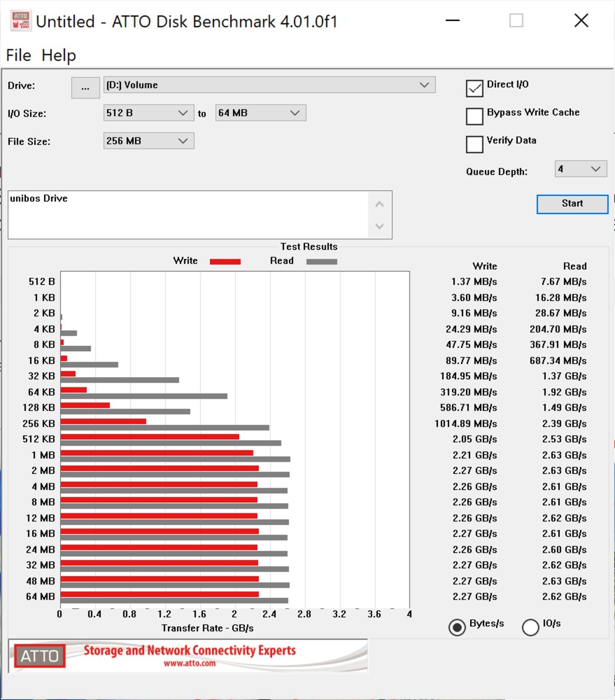The height and width of the screenshot is (700, 615).
Task: Click the description box scroll up arrow
Action: 379,204
